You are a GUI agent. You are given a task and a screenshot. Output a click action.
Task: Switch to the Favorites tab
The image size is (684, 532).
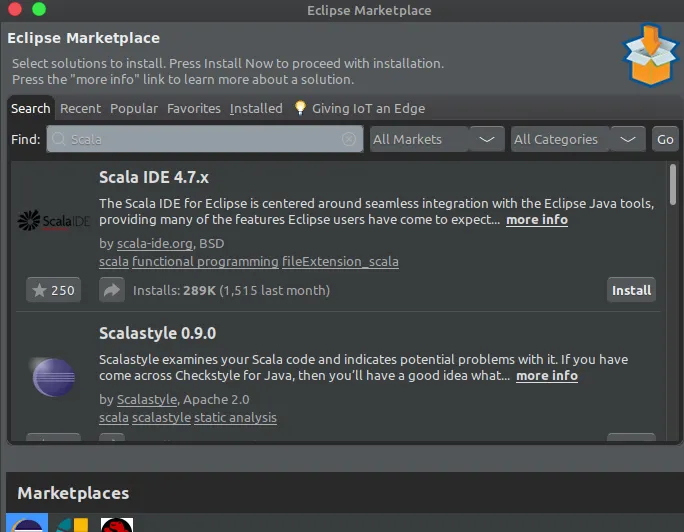click(194, 108)
